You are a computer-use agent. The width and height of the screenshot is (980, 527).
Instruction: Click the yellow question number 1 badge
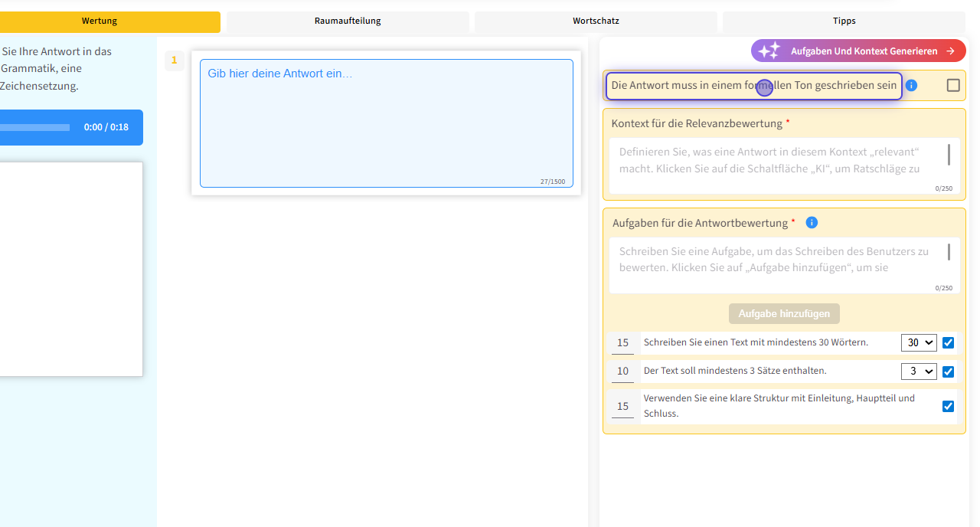click(x=174, y=61)
